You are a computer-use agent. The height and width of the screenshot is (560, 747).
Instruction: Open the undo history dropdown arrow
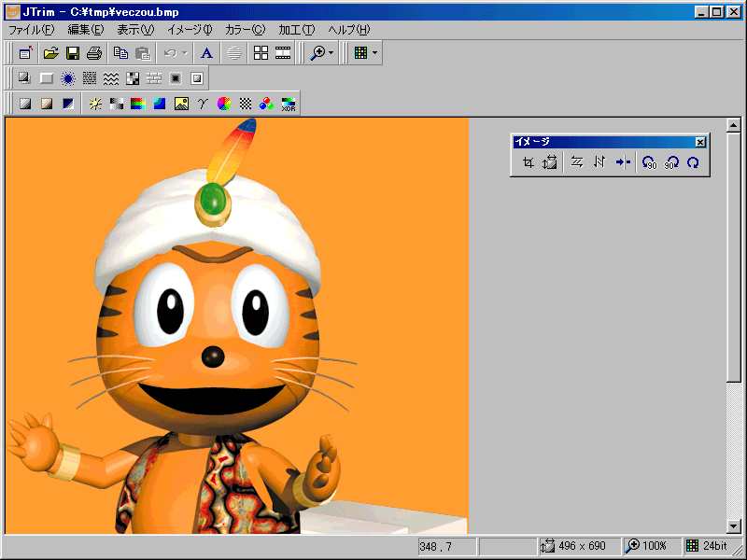(x=184, y=53)
